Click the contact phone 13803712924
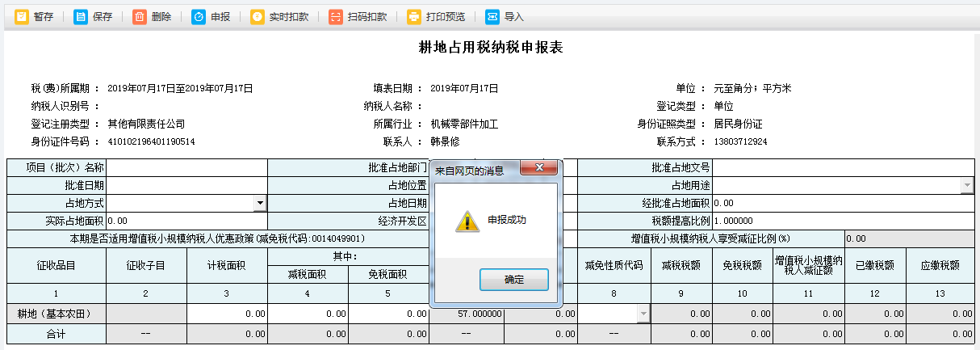The width and height of the screenshot is (980, 350). tap(740, 141)
